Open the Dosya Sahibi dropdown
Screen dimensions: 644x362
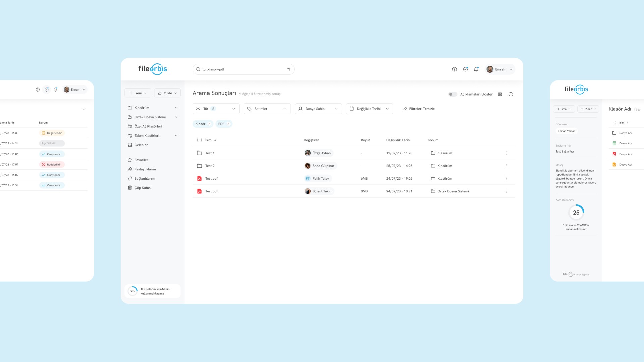click(x=318, y=109)
